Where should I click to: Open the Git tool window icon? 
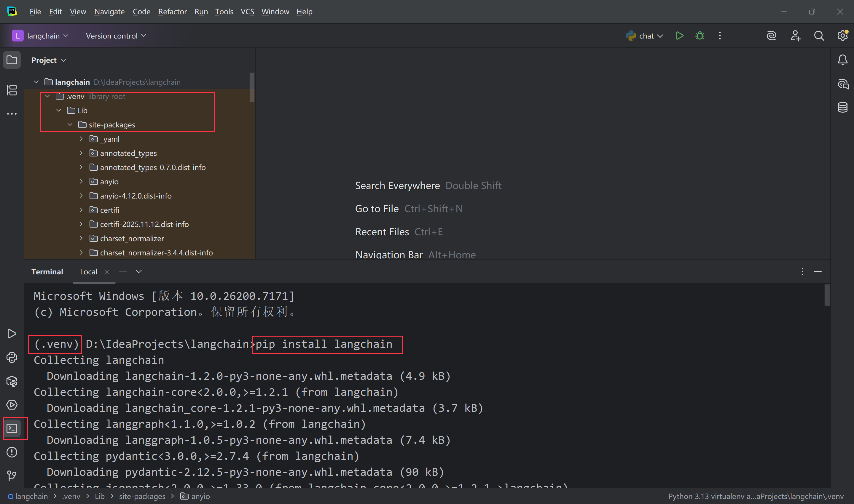pos(12,475)
